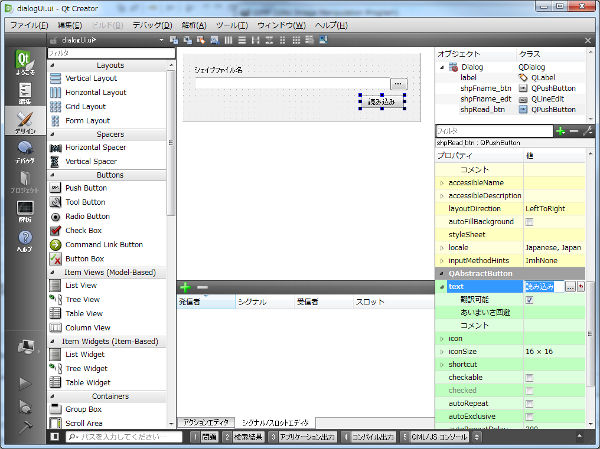600x449 pixels.
Task: Toggle the translatable checkbox under text
Action: [x=529, y=300]
